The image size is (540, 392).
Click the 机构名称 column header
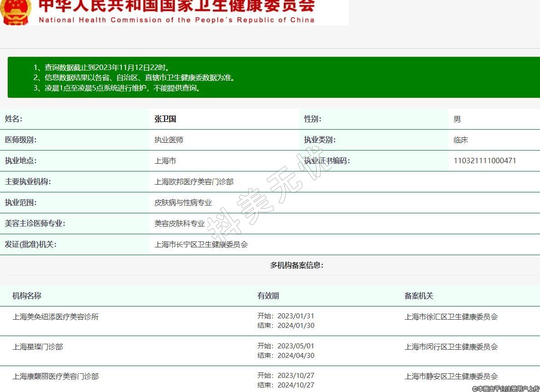pos(27,296)
